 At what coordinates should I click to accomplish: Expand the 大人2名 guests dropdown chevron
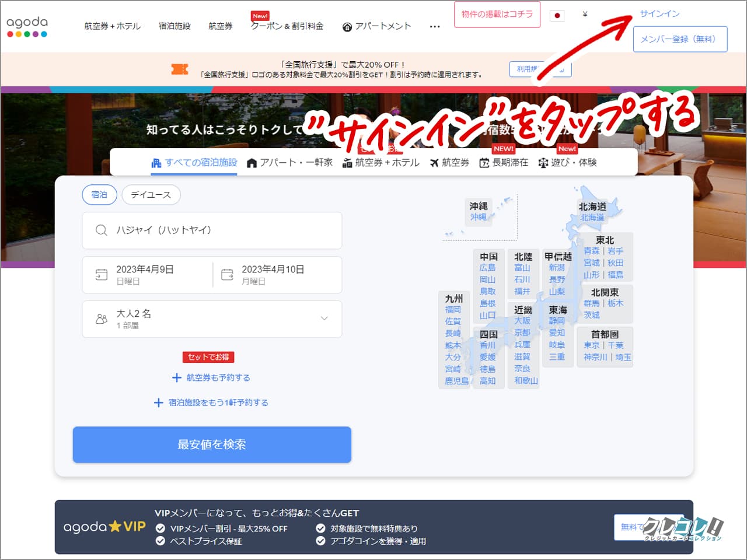(324, 318)
